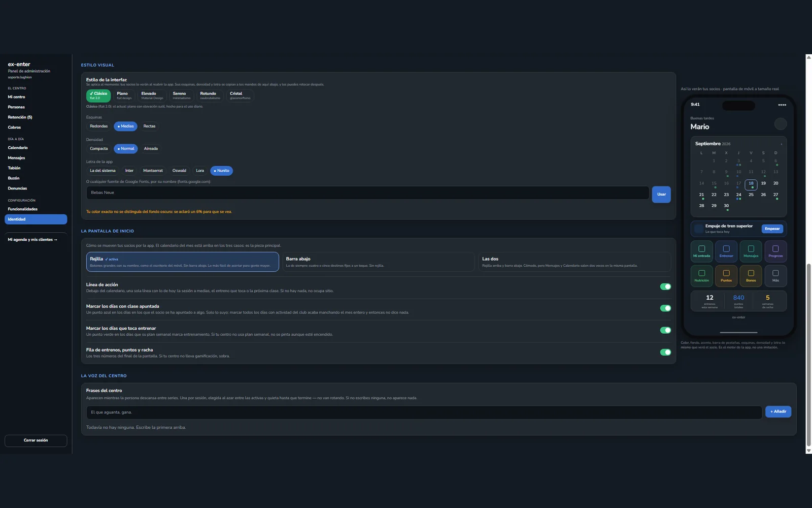812x508 pixels.
Task: Choose the Las dos home layout
Action: coord(574,262)
